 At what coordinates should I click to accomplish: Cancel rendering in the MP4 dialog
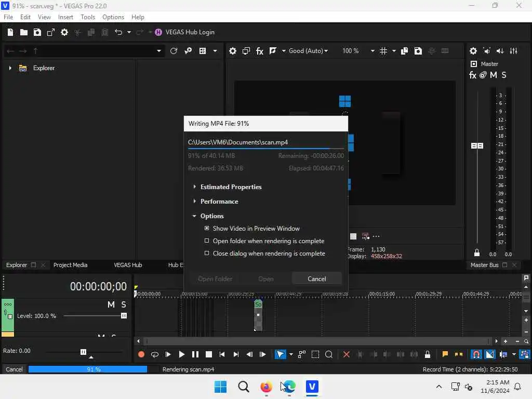(x=316, y=279)
